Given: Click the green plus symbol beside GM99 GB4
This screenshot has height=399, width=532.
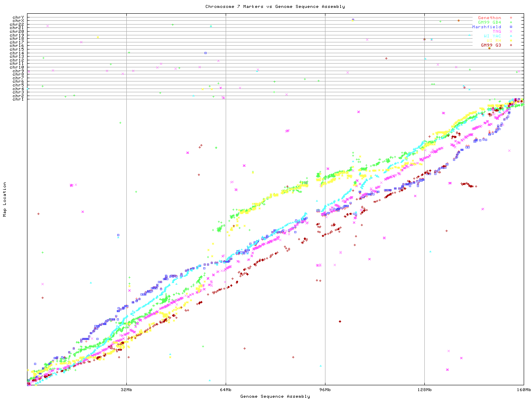Looking at the screenshot, I should coord(511,22).
